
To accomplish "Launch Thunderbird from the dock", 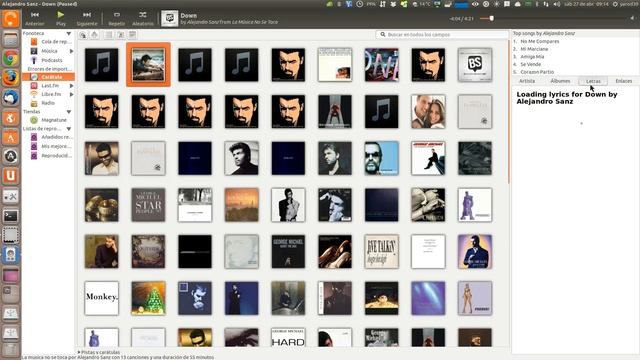I will [11, 98].
